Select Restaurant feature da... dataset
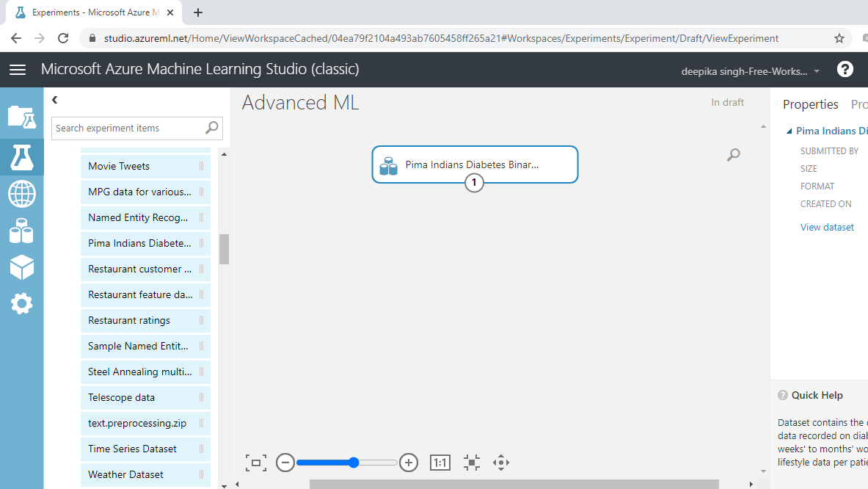868x489 pixels. (145, 294)
